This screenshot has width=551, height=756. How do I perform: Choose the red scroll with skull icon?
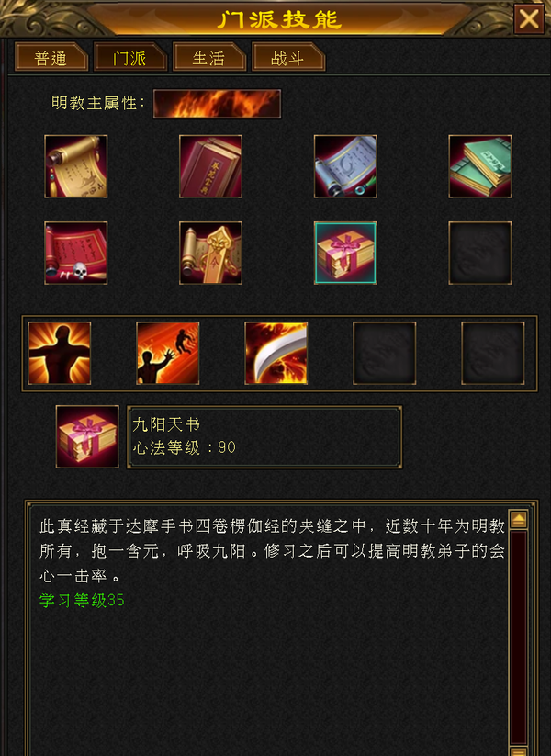coord(75,254)
